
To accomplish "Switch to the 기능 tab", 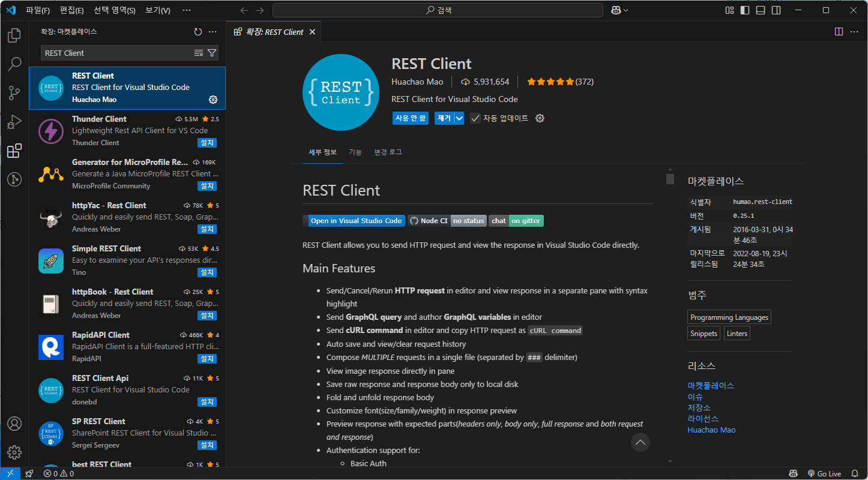I will coord(355,152).
